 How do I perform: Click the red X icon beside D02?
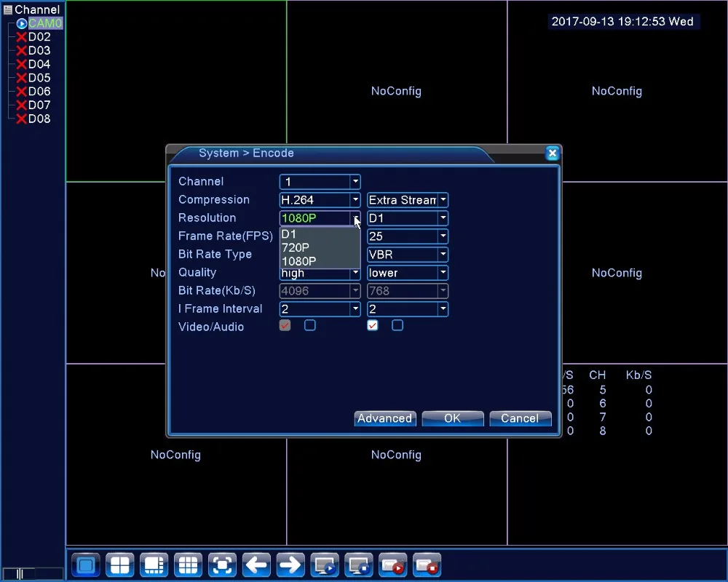pyautogui.click(x=21, y=37)
